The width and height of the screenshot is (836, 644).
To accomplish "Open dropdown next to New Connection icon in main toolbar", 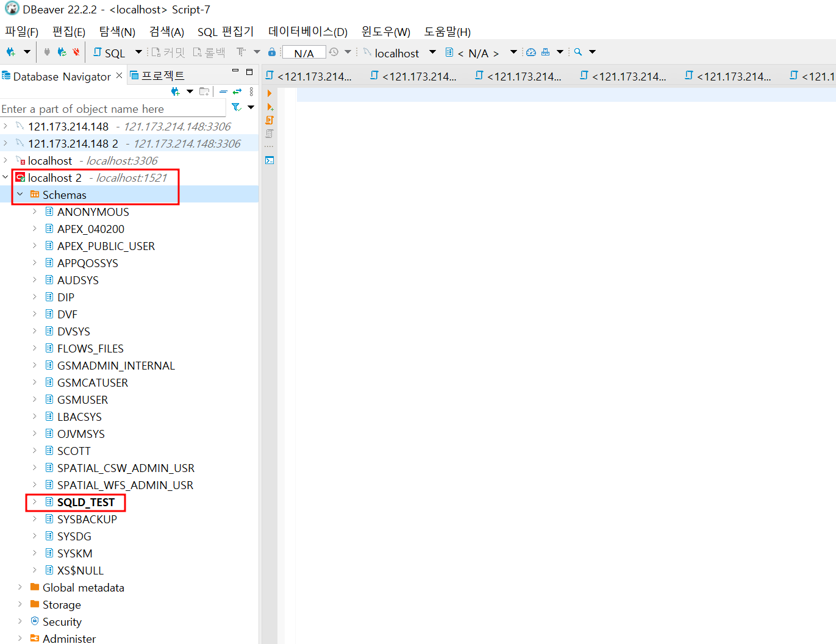I will pyautogui.click(x=27, y=52).
